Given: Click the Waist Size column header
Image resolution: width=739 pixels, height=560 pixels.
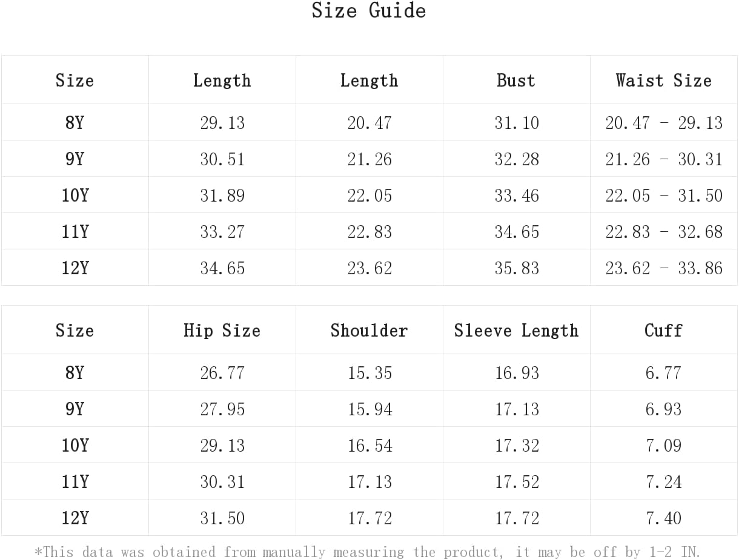Looking at the screenshot, I should tap(664, 81).
